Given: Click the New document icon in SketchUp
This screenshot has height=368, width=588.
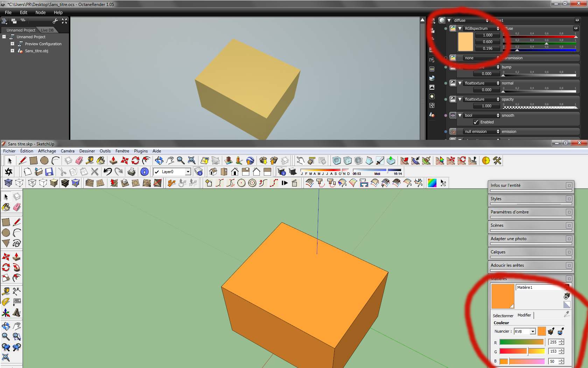Looking at the screenshot, I should [x=28, y=172].
